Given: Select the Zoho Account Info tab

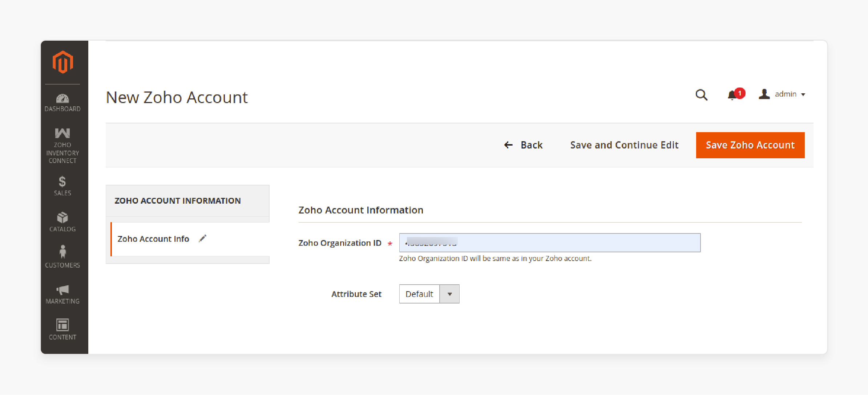Looking at the screenshot, I should pyautogui.click(x=190, y=239).
